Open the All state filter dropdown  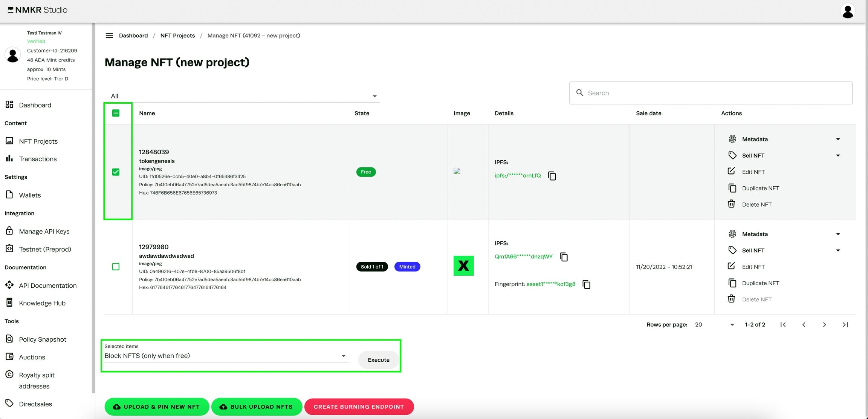coord(242,96)
